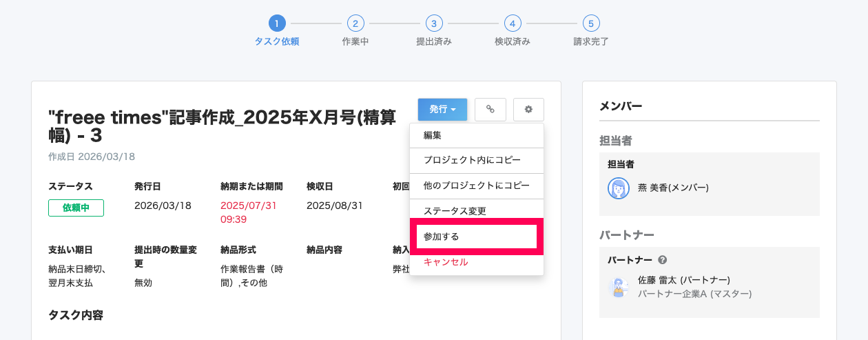Click 作成日 2026/03/18 text
This screenshot has width=868, height=340.
tap(92, 157)
